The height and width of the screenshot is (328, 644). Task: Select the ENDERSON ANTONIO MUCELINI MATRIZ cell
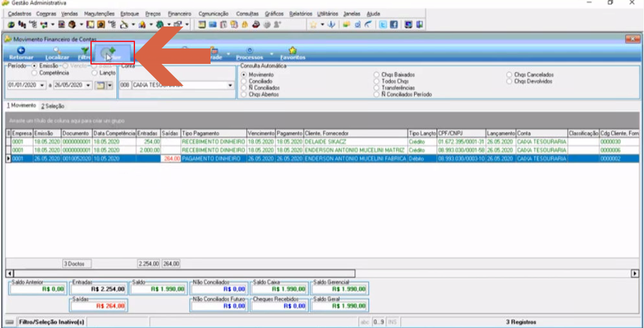pos(356,150)
